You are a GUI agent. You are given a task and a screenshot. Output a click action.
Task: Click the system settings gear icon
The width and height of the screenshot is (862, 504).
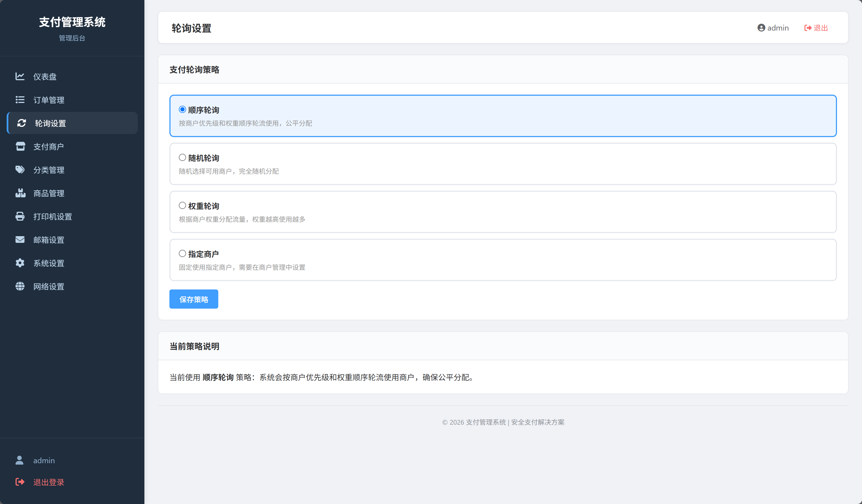[20, 263]
